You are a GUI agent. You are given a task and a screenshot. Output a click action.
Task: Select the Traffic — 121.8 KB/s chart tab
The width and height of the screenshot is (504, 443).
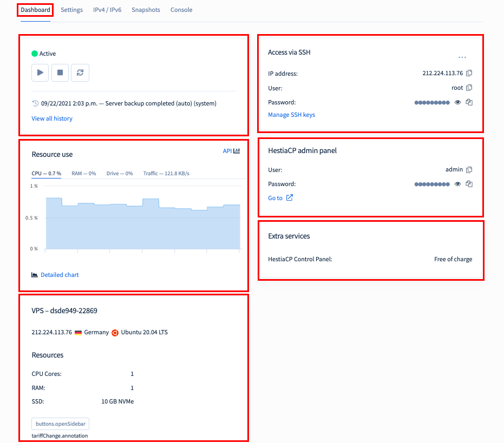pyautogui.click(x=166, y=174)
